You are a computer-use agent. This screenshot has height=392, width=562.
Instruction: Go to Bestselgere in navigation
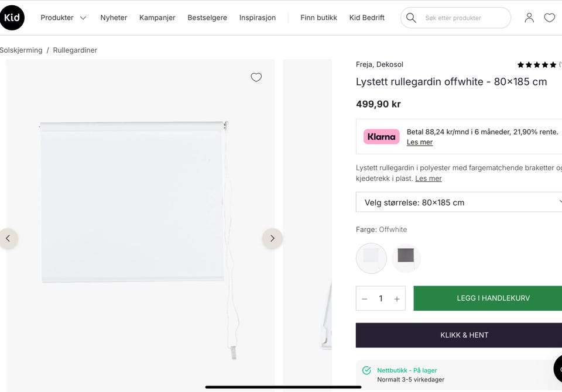pos(207,18)
